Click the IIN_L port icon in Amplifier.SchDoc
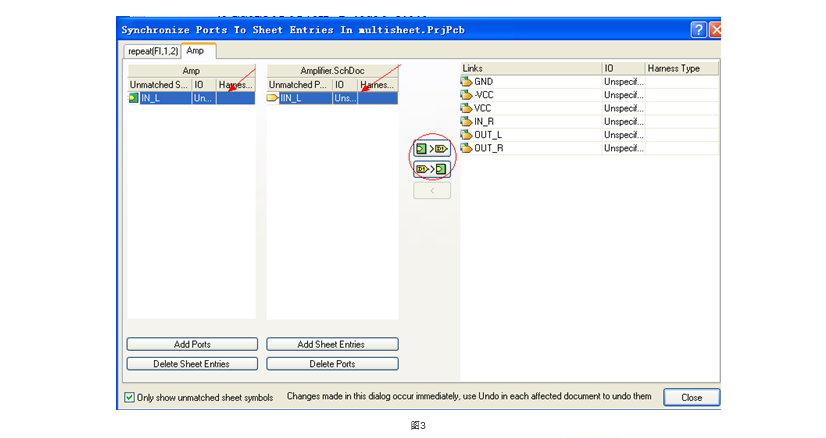The width and height of the screenshot is (826, 438). point(273,99)
